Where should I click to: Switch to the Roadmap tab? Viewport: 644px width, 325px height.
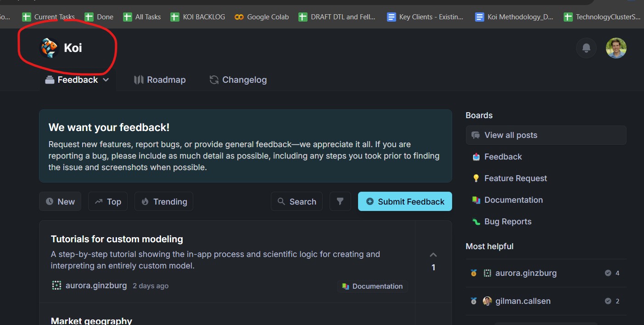(160, 80)
